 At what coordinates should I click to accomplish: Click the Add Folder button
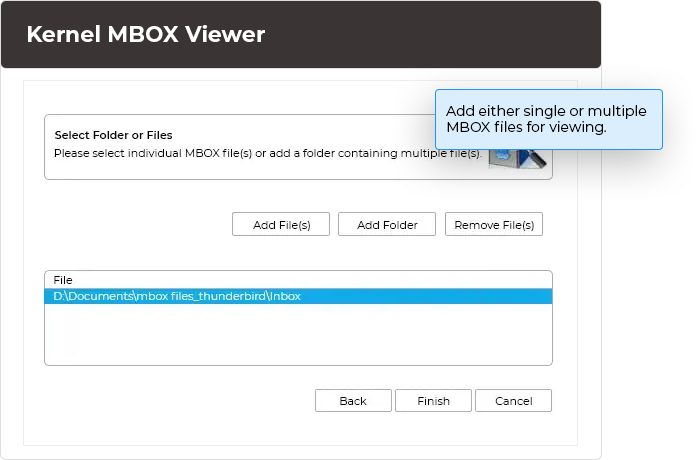pyautogui.click(x=387, y=224)
